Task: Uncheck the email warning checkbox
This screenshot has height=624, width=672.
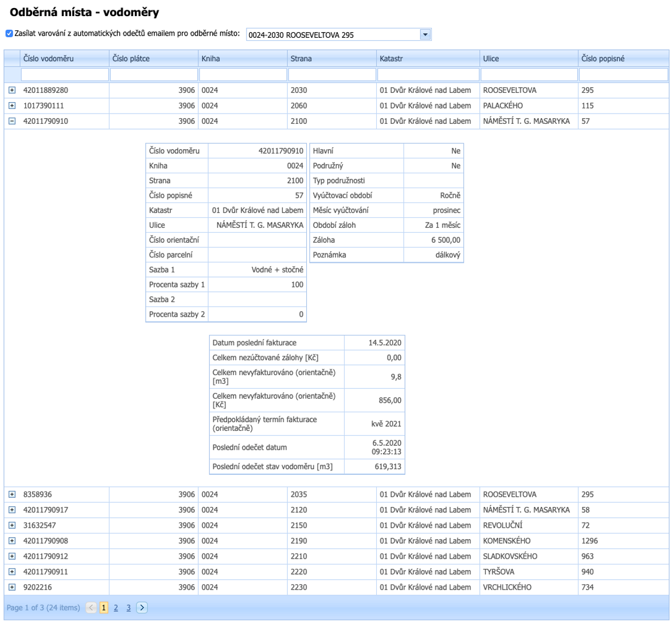Action: pos(8,34)
